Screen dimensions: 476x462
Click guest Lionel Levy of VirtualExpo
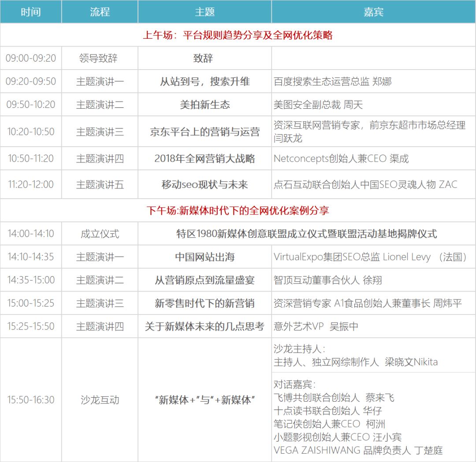point(370,257)
